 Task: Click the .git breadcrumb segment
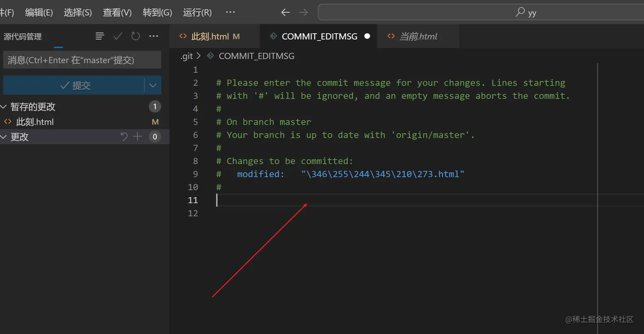[x=187, y=56]
